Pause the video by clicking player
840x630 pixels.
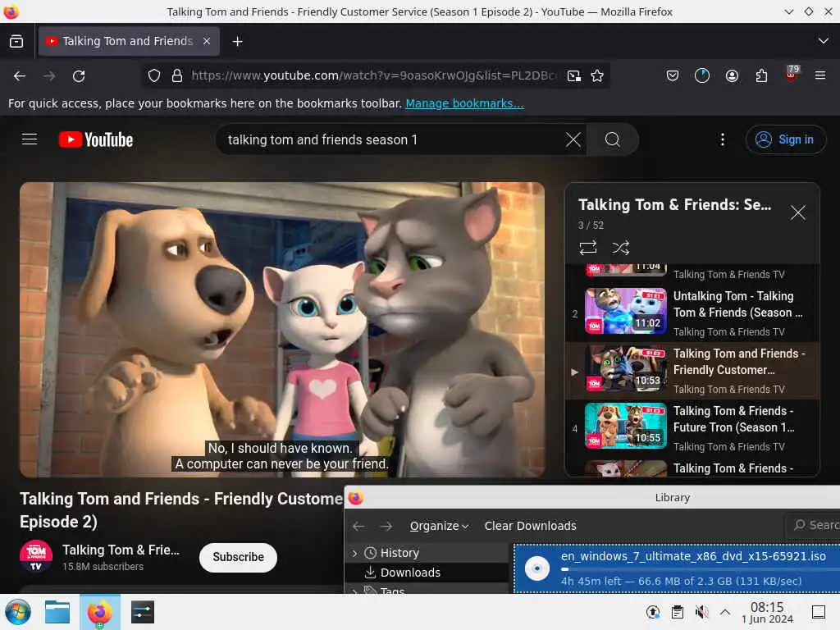pyautogui.click(x=282, y=329)
